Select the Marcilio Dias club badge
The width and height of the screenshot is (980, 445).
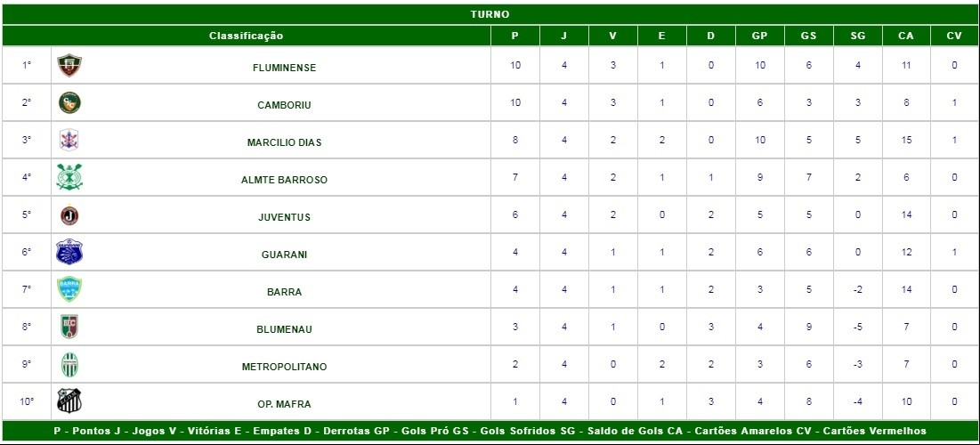pyautogui.click(x=69, y=140)
